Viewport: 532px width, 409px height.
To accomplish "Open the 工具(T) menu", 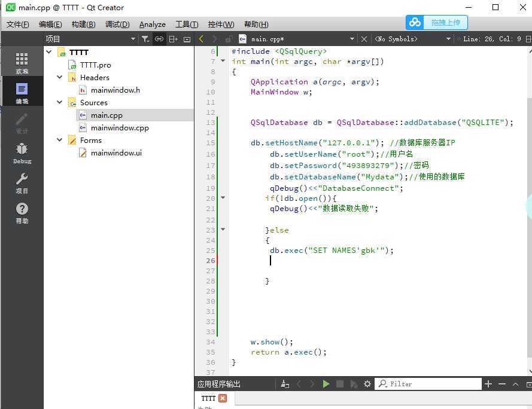I will pyautogui.click(x=187, y=24).
